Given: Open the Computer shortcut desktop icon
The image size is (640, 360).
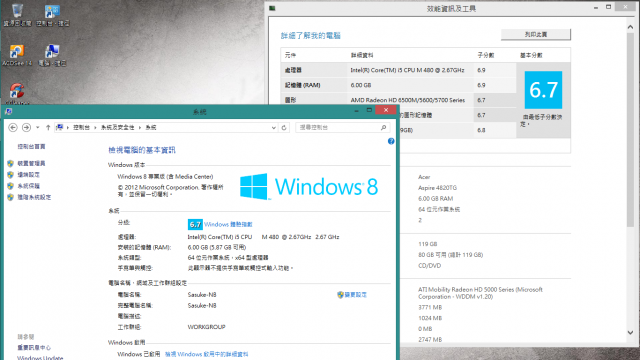Looking at the screenshot, I should click(x=52, y=55).
